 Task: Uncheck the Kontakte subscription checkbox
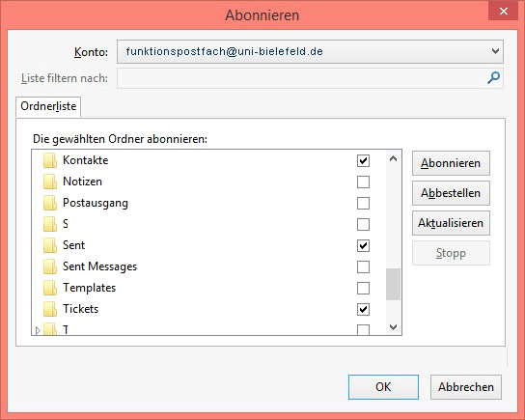click(x=363, y=161)
